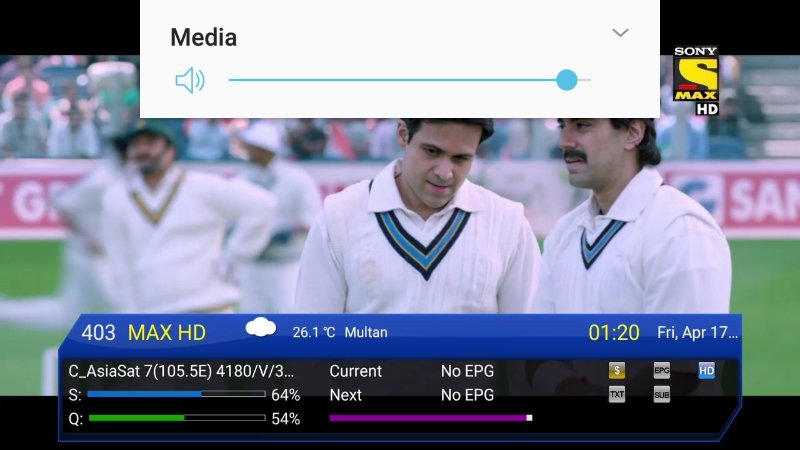The height and width of the screenshot is (450, 800).
Task: Click the 01:20 clock time
Action: (614, 333)
